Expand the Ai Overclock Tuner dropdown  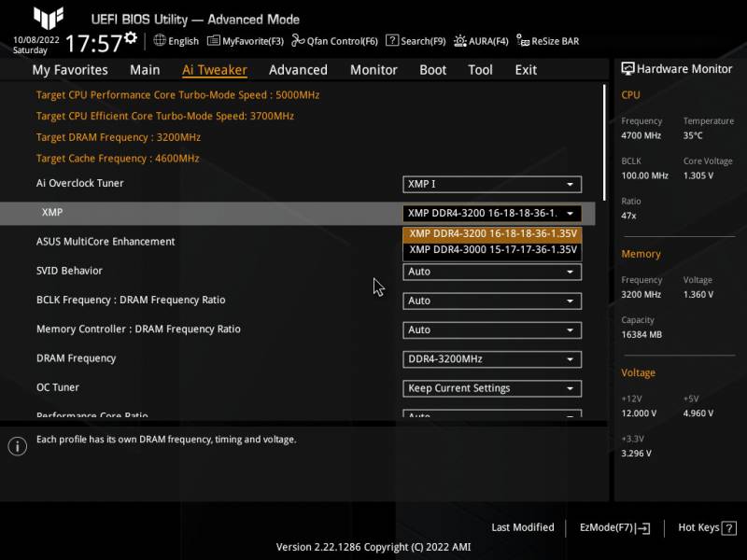492,184
